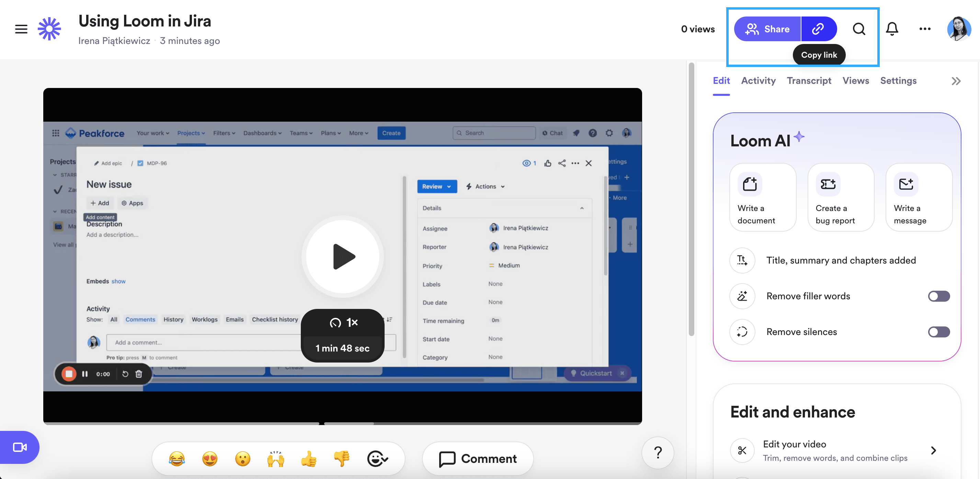The image size is (980, 479).
Task: Select Write a document AI card
Action: 763,197
